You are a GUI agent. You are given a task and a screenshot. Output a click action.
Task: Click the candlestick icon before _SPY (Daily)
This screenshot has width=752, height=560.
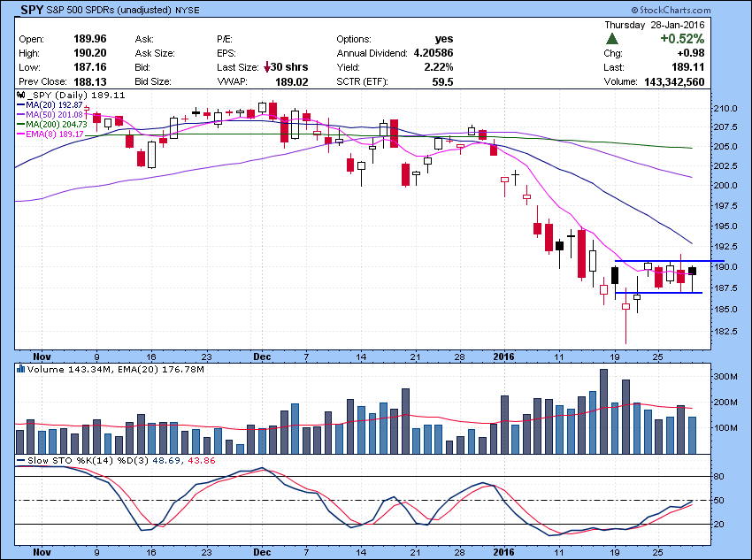point(20,95)
